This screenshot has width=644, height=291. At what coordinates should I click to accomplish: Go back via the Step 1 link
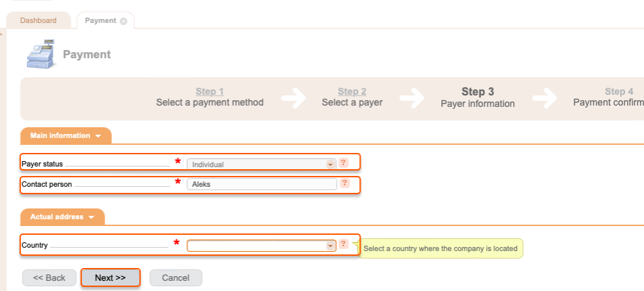click(210, 91)
